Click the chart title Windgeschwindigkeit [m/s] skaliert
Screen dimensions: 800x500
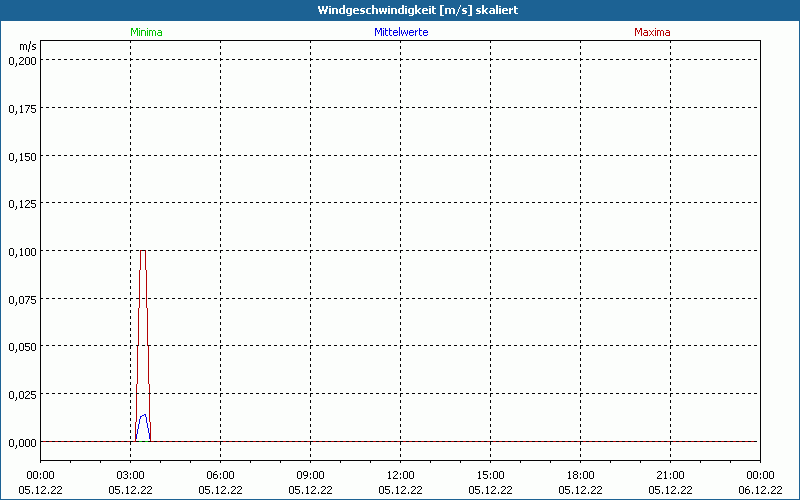click(418, 10)
